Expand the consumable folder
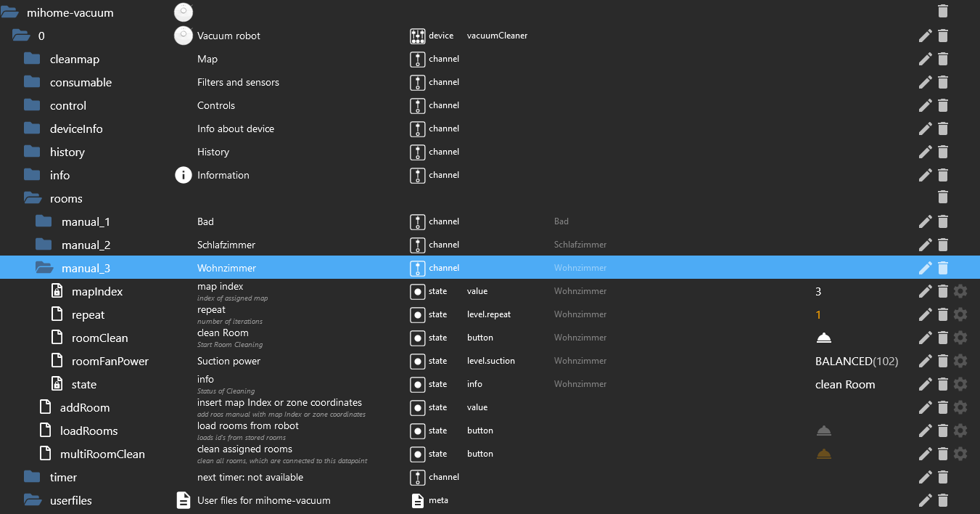980x514 pixels. click(x=32, y=82)
